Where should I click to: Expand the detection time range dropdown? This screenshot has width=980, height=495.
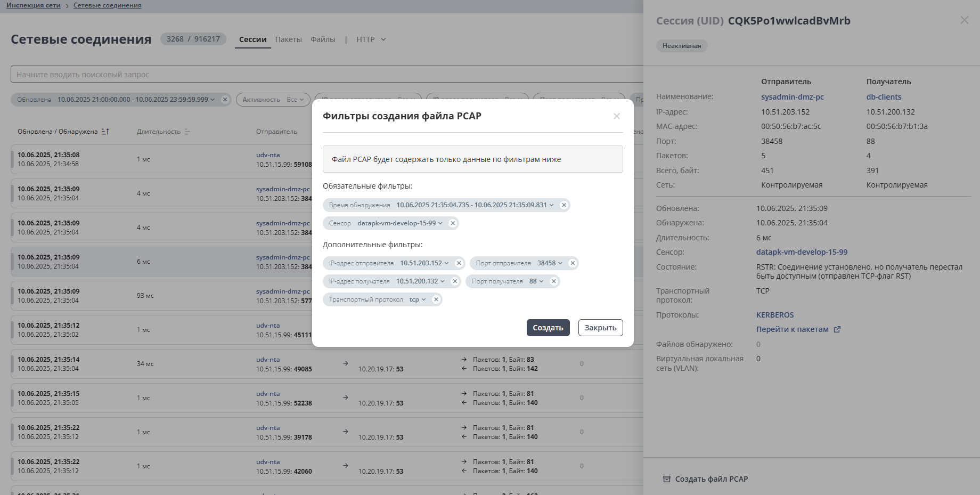click(x=552, y=205)
